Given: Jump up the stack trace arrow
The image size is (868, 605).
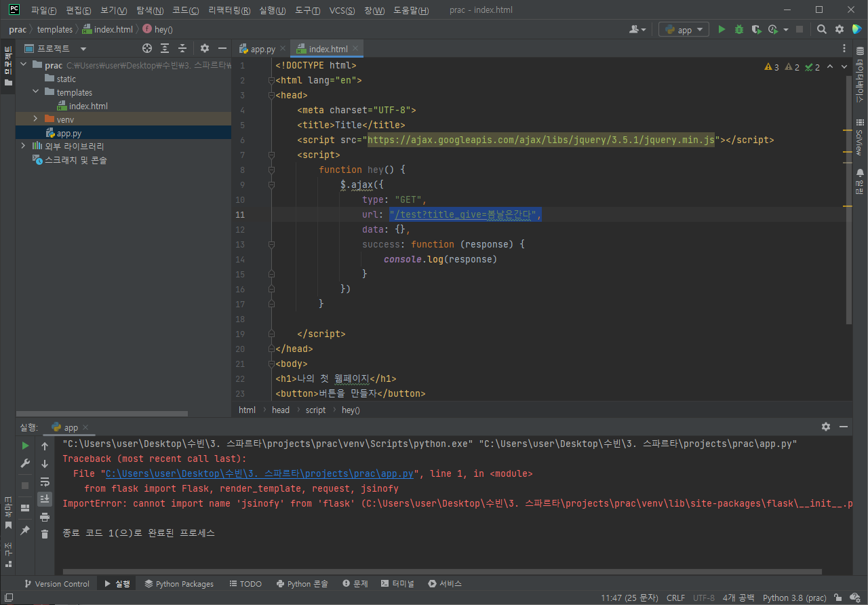Looking at the screenshot, I should coord(45,446).
